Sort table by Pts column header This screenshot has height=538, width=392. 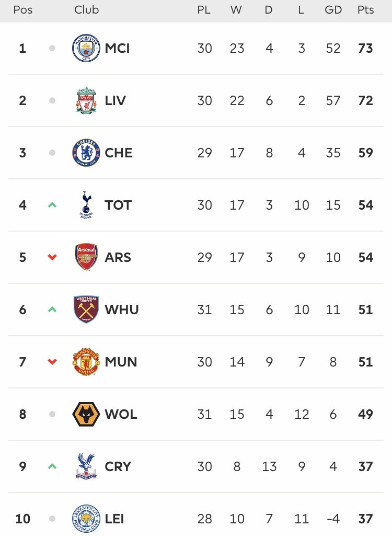[x=365, y=9]
